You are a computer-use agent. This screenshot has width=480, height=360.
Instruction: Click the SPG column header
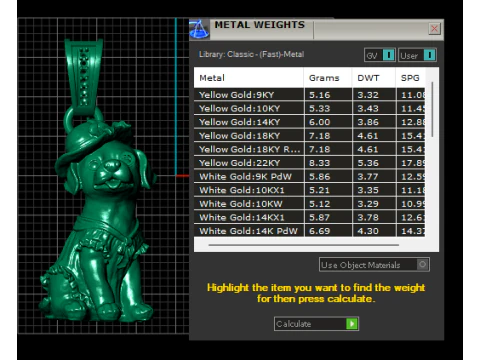click(x=410, y=78)
